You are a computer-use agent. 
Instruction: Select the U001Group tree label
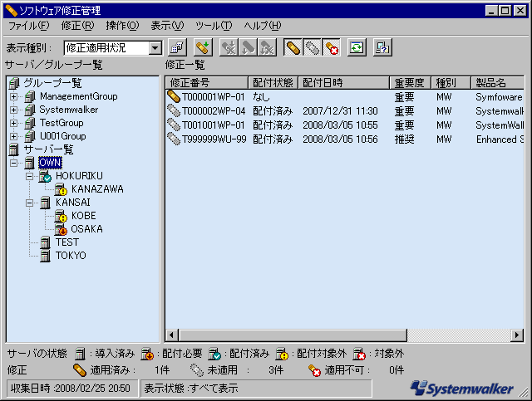63,136
